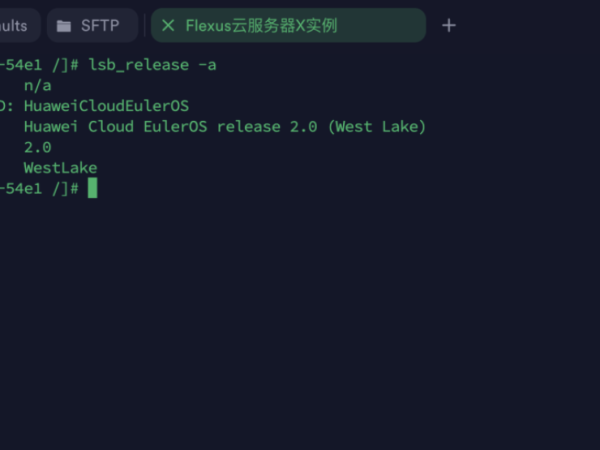Screen dimensions: 600x450
Task: Click the green terminal cursor block
Action: click(x=92, y=188)
